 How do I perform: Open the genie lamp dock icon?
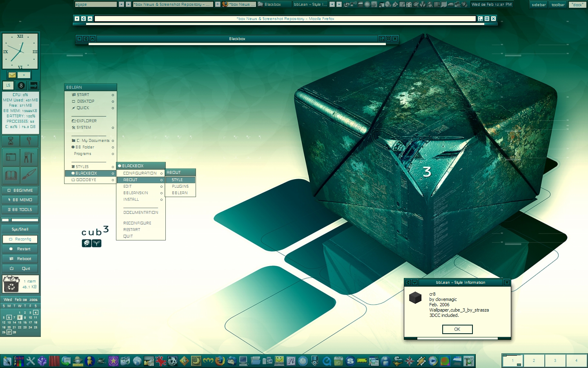pyautogui.click(x=397, y=361)
